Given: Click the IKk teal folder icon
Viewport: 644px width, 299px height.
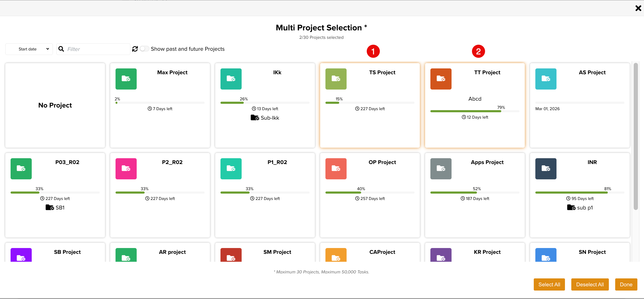Looking at the screenshot, I should 231,79.
